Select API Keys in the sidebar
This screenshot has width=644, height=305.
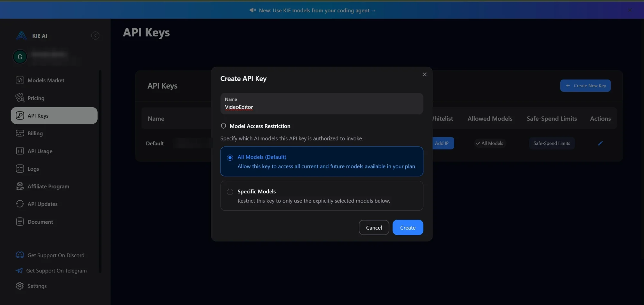coord(54,116)
